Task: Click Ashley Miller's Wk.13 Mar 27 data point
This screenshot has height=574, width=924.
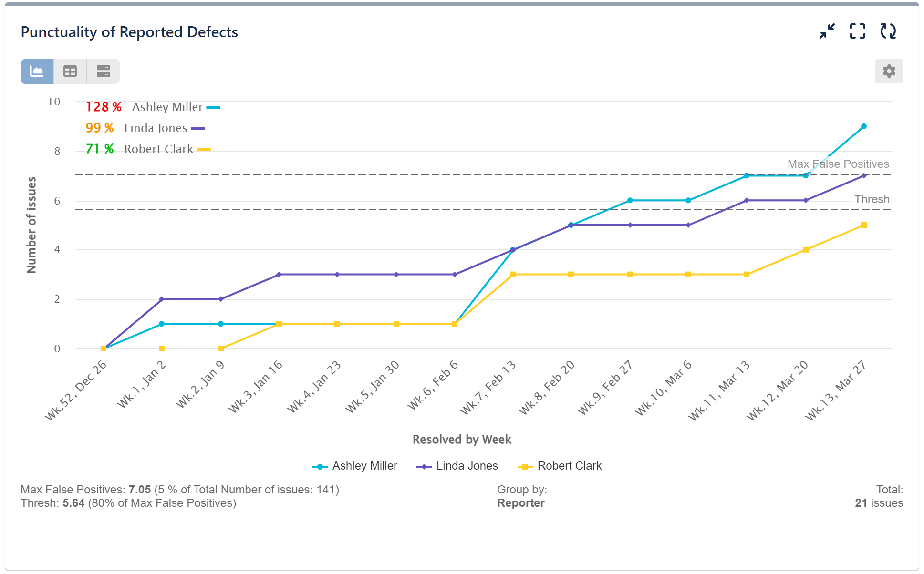Action: click(863, 126)
